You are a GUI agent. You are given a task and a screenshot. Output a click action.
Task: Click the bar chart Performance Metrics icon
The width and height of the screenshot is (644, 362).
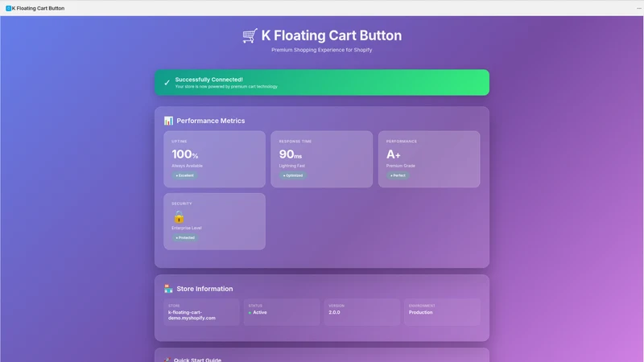pos(168,121)
